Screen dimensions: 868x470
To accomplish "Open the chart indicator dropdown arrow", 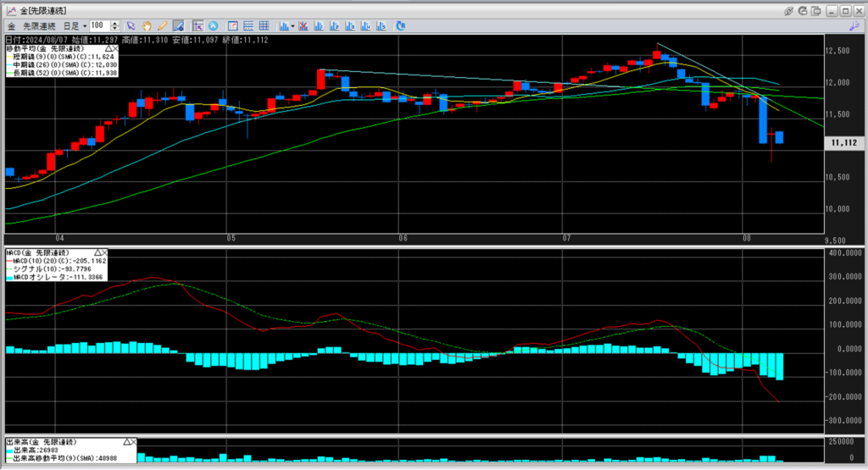I will coord(292,26).
